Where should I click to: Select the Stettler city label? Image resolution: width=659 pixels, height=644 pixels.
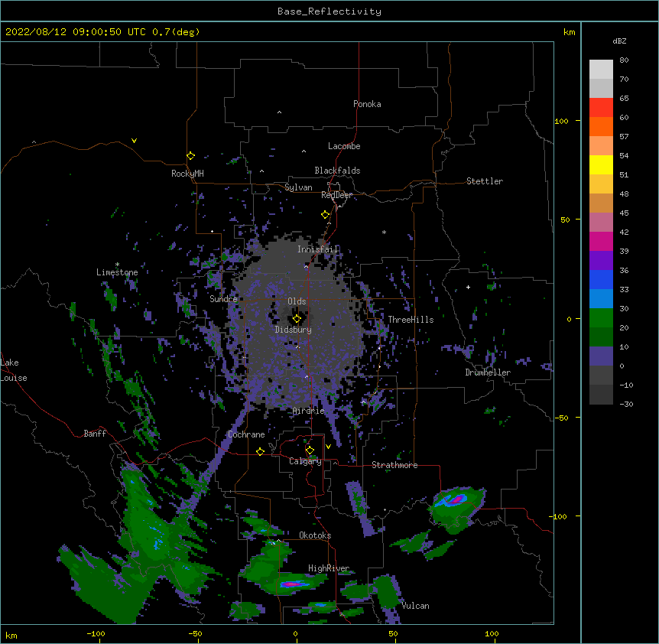coord(485,181)
